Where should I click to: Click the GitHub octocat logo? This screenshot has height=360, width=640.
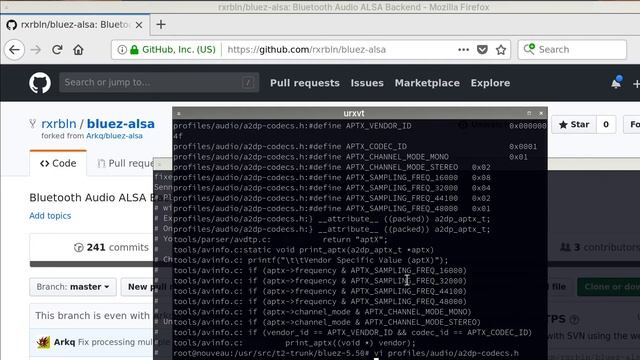(40, 83)
